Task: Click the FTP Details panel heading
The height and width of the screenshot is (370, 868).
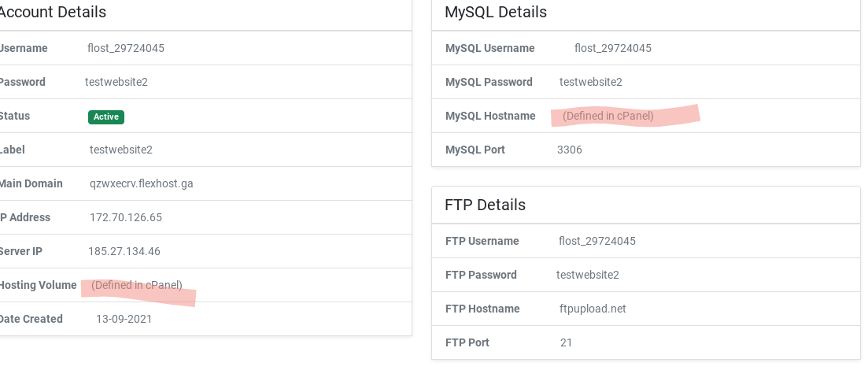Action: point(485,205)
